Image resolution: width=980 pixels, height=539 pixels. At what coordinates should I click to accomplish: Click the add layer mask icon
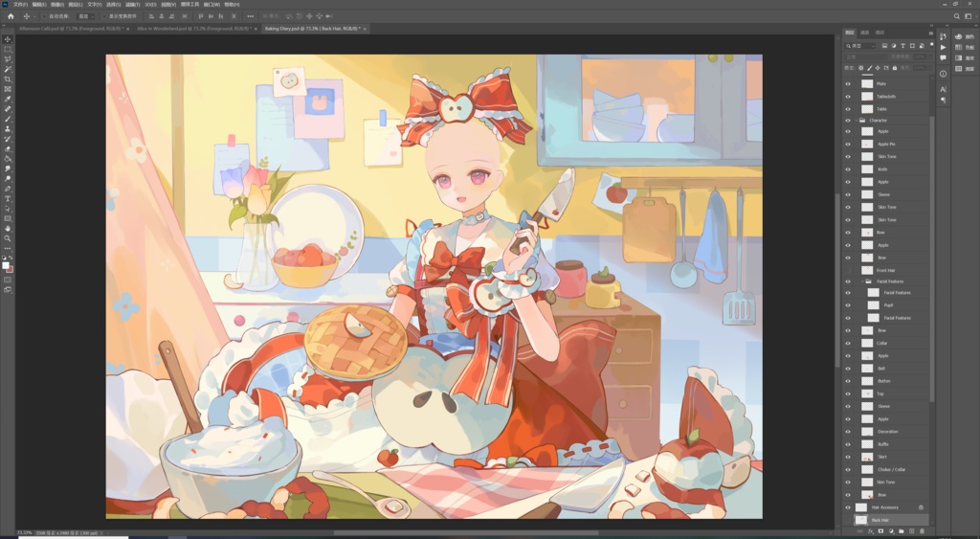(880, 531)
